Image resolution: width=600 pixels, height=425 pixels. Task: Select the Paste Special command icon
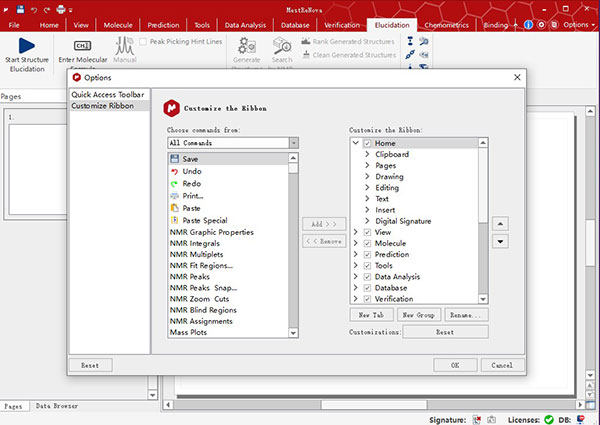(175, 220)
